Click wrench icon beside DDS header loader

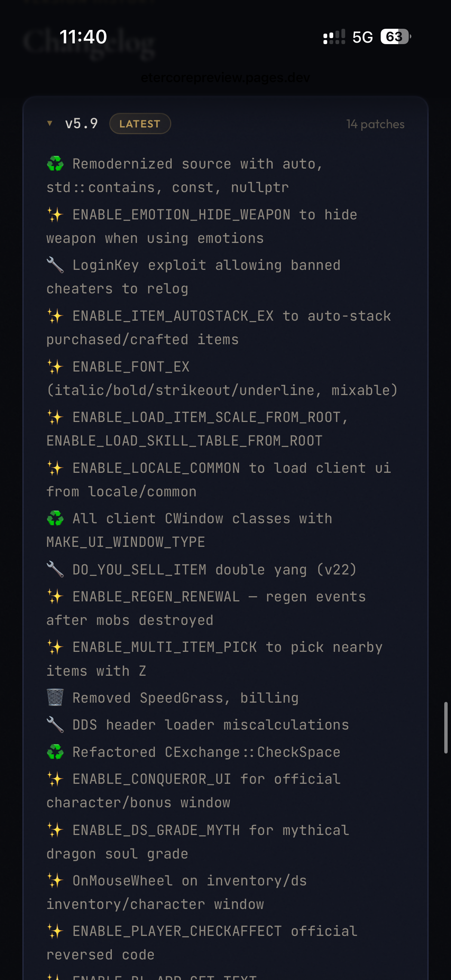point(55,724)
